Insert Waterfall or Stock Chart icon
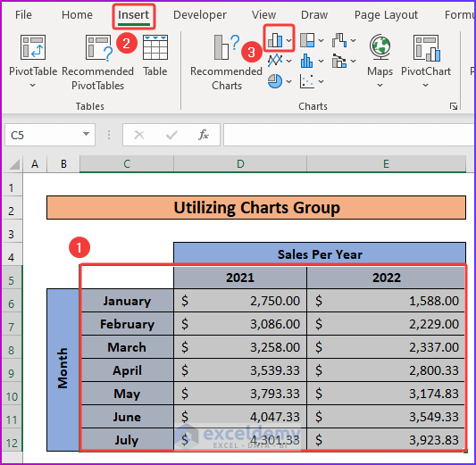Viewport: 476px width, 465px height. pyautogui.click(x=339, y=40)
